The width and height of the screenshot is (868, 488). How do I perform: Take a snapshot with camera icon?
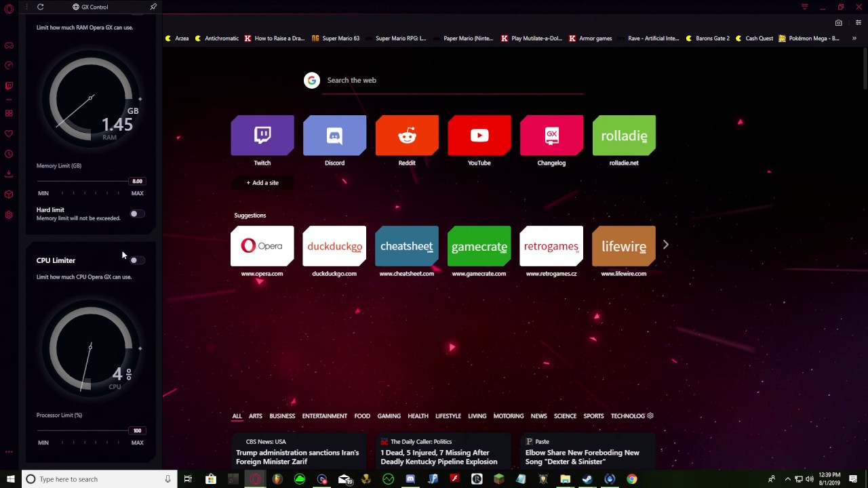pyautogui.click(x=839, y=22)
